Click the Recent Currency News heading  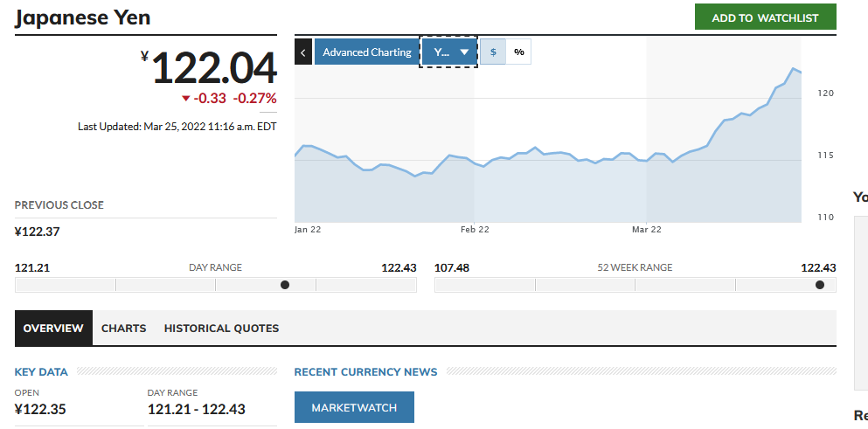point(366,372)
